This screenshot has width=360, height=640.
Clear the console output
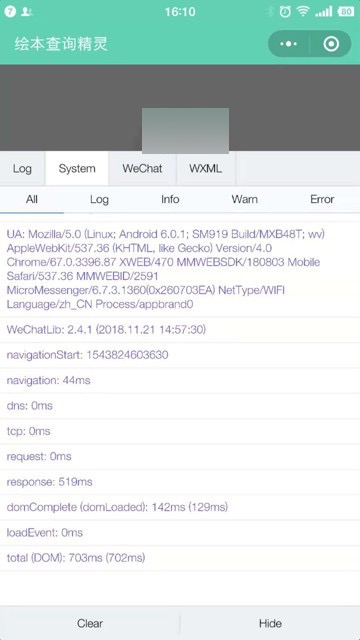click(x=90, y=623)
